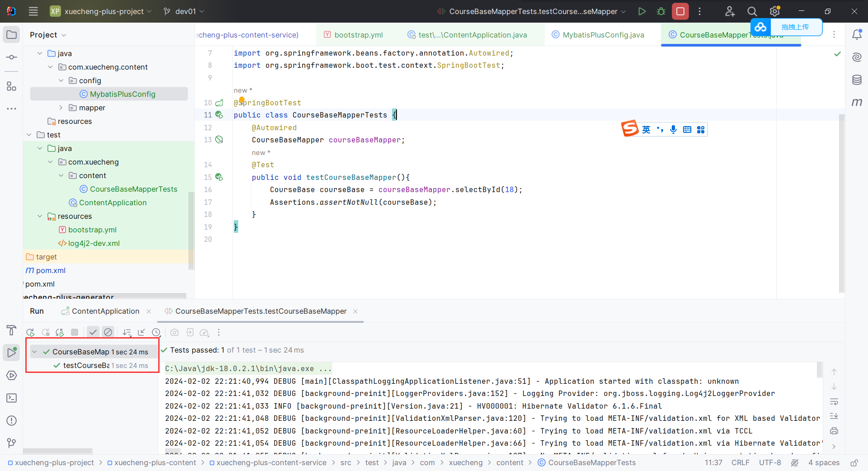Open the Git tool window

(12, 443)
